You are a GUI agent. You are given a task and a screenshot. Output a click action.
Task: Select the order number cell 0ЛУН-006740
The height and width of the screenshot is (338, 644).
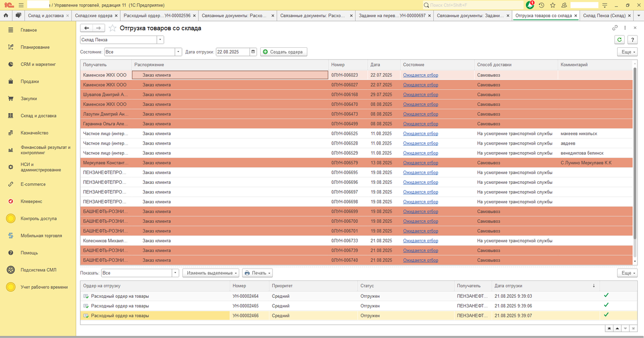coord(348,260)
